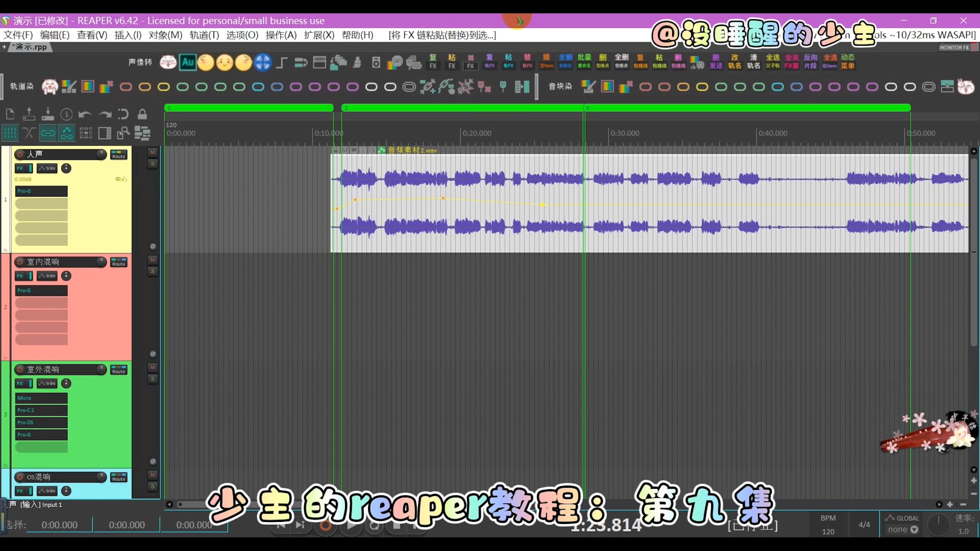Open the 轨道(T) menu
The width and height of the screenshot is (980, 551).
pyautogui.click(x=204, y=35)
